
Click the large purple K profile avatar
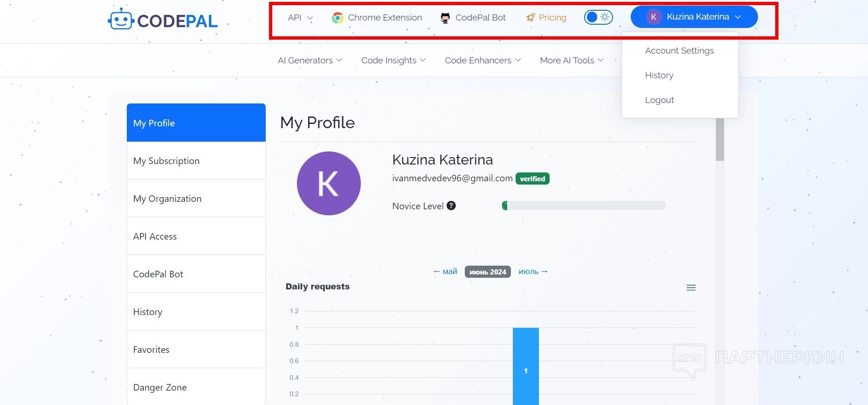(x=329, y=183)
